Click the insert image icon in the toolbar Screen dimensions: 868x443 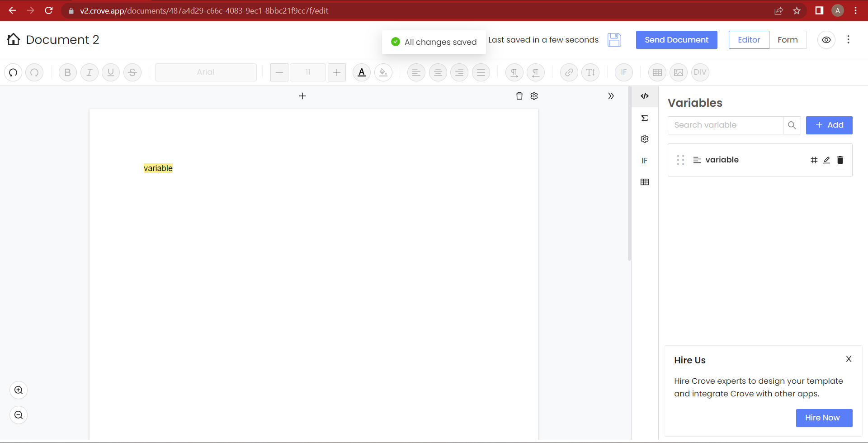[679, 72]
